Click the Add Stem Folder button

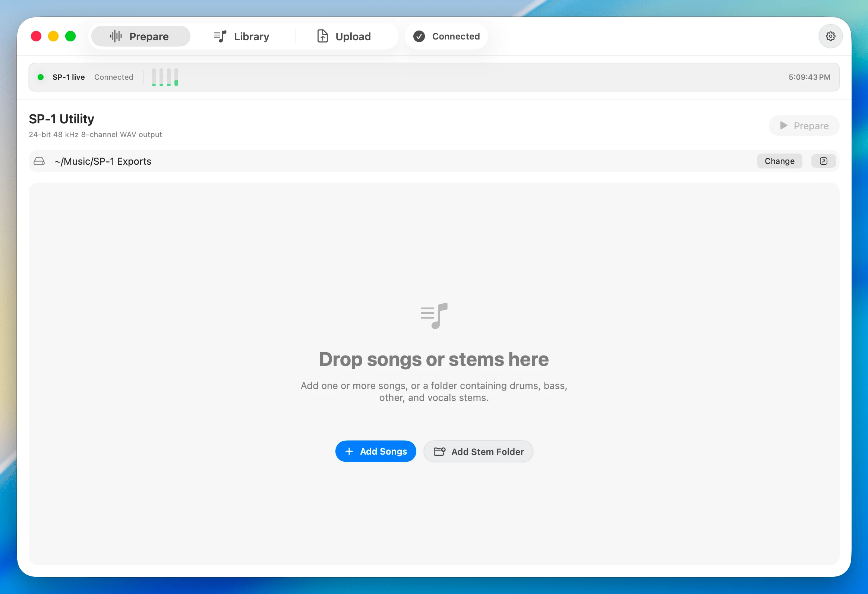click(x=478, y=451)
